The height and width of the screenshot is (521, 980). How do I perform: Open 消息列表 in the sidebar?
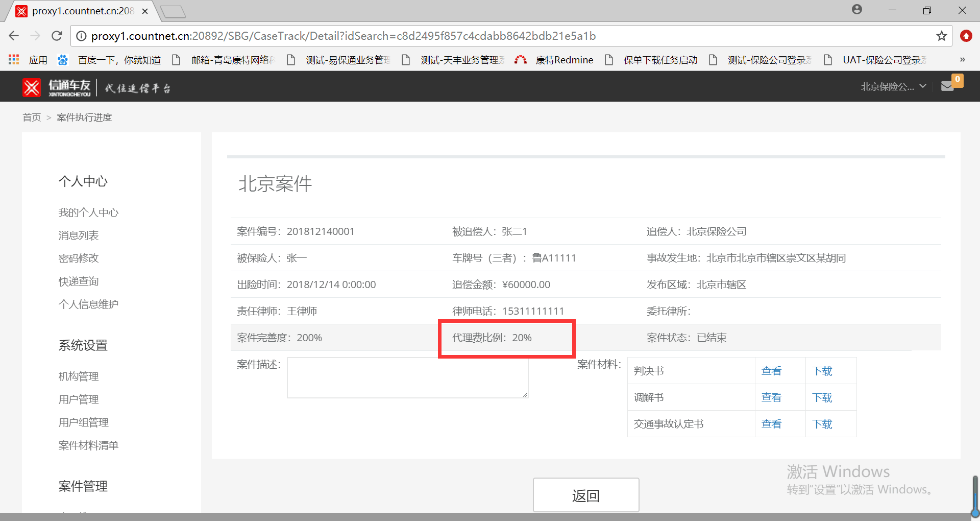coord(79,235)
